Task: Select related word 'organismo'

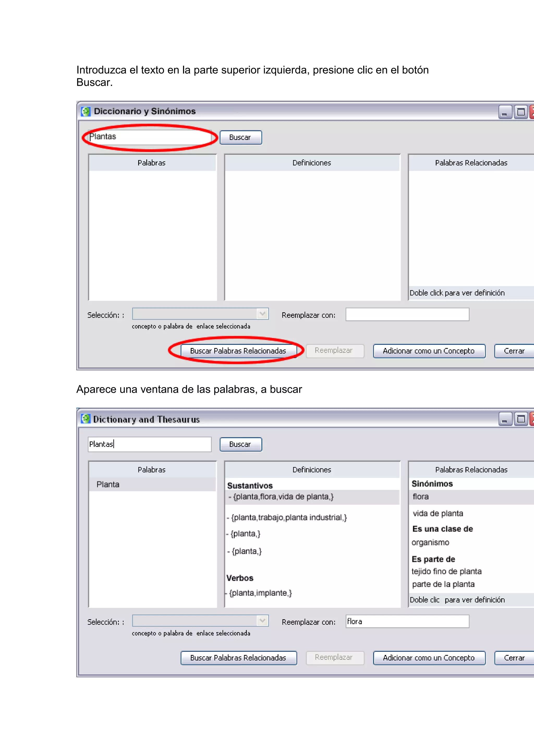Action: (x=430, y=542)
